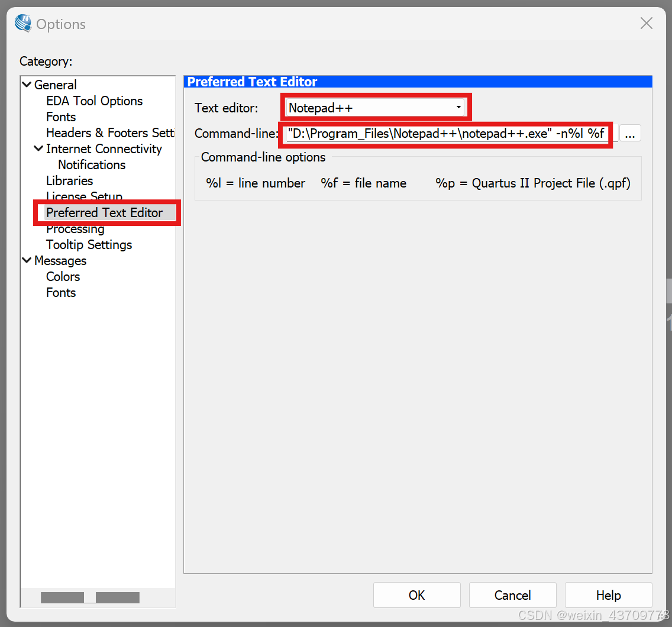Collapse the Internet Connectivity node
This screenshot has height=627, width=672.
tap(38, 148)
